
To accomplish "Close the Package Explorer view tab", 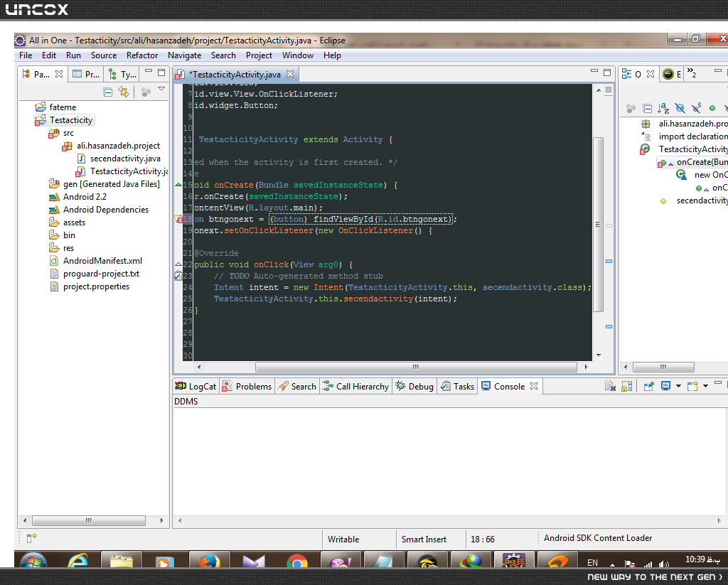I will point(59,74).
